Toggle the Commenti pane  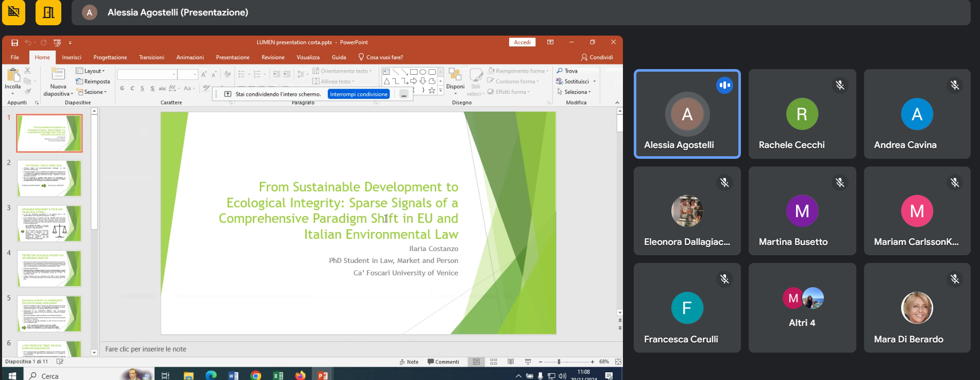coord(443,362)
